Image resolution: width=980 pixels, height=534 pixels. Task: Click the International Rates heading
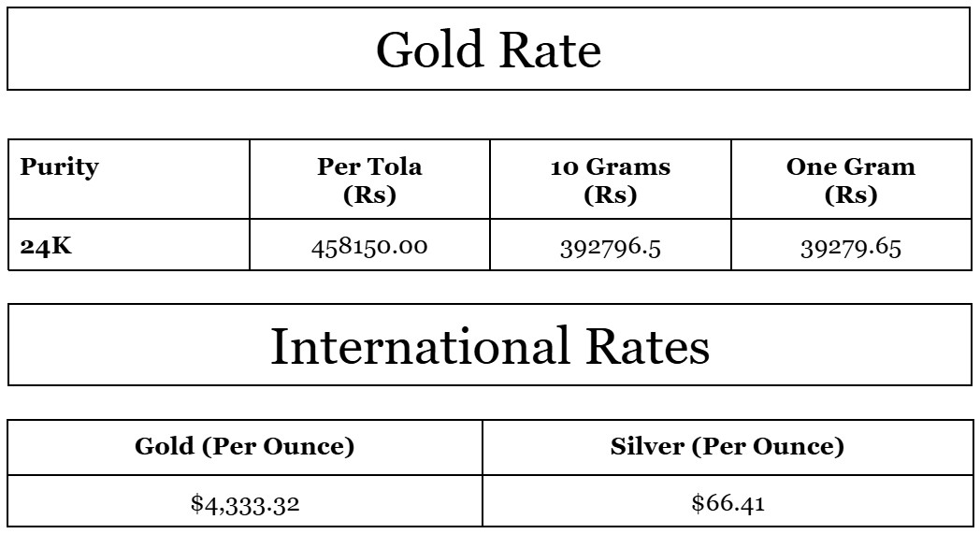click(x=489, y=346)
